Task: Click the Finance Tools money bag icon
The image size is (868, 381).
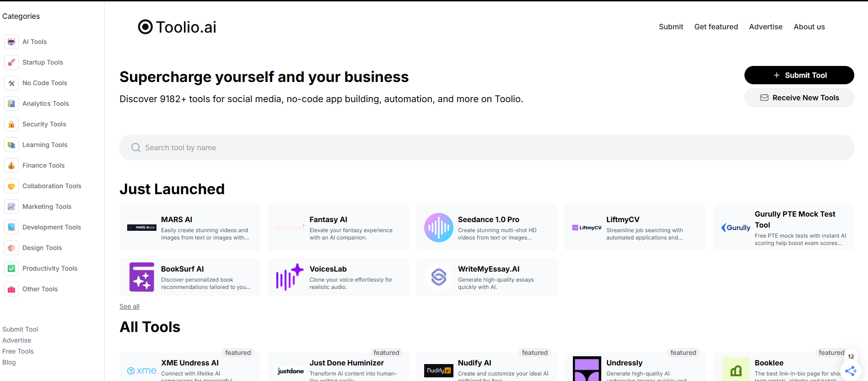Action: point(11,165)
